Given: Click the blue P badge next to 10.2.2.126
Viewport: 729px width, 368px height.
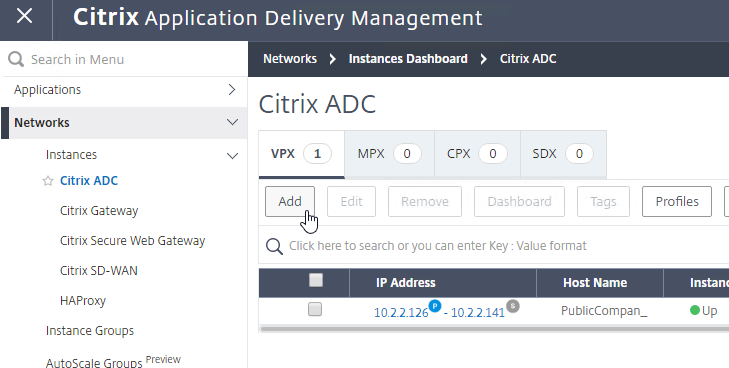Looking at the screenshot, I should click(x=435, y=306).
